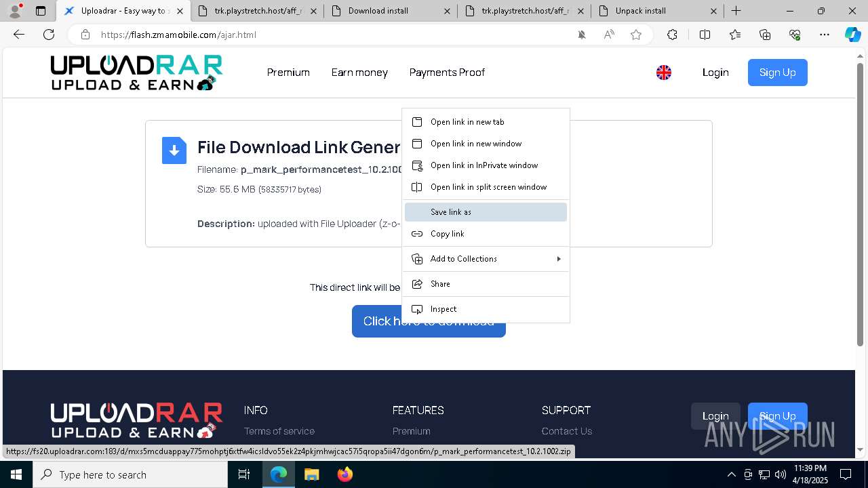Open Task View on taskbar
This screenshot has height=488, width=868.
pos(244,474)
